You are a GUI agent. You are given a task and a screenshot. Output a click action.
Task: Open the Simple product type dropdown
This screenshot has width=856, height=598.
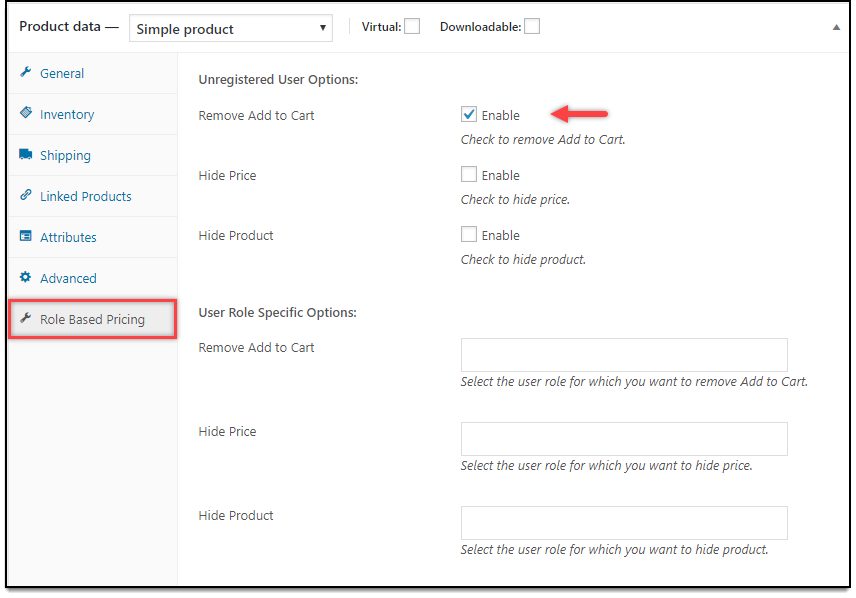pyautogui.click(x=231, y=29)
